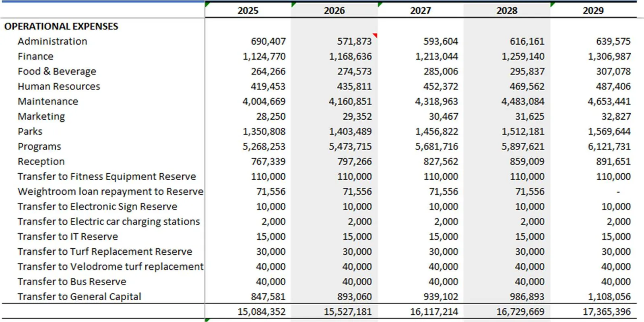The height and width of the screenshot is (322, 644).
Task: Select the 2027 column header cell
Action: point(421,10)
